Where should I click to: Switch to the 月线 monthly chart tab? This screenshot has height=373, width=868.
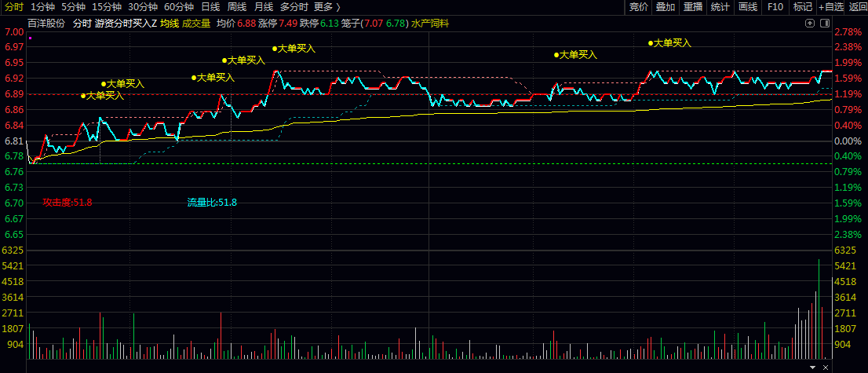point(264,7)
